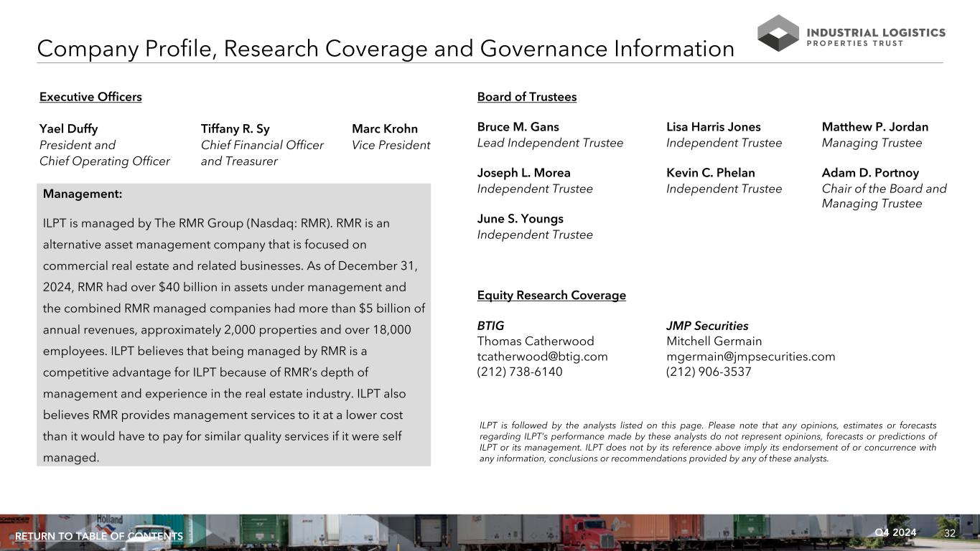Screen dimensions: 980x551
Task: Click the analyst disclaimer paragraph
Action: tap(707, 442)
